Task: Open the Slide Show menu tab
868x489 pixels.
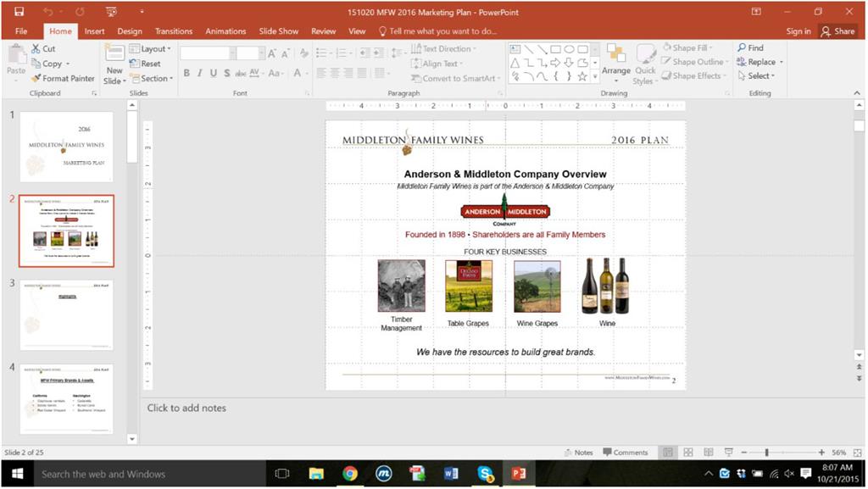Action: point(278,31)
